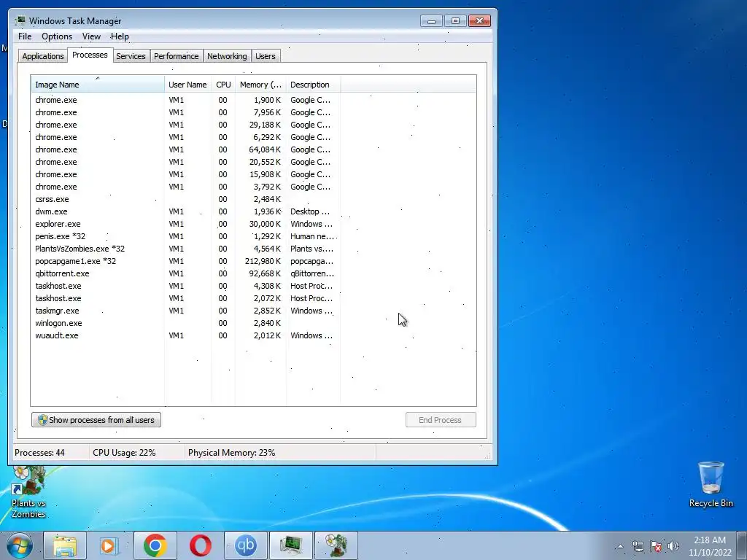Click the 11/10/2022 date in tray
The width and height of the screenshot is (747, 560).
point(709,553)
